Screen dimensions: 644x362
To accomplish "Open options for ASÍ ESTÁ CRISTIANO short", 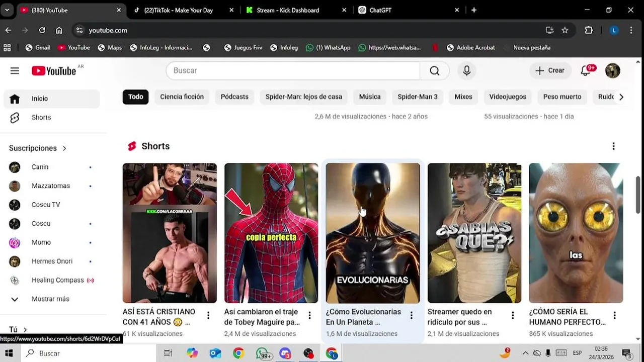I will click(208, 315).
